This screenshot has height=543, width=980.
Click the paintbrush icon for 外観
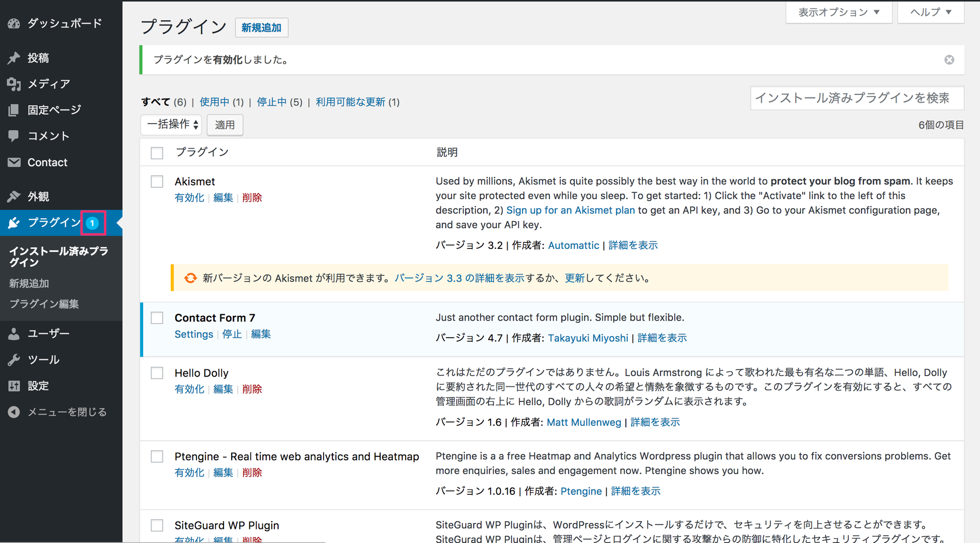pos(14,197)
